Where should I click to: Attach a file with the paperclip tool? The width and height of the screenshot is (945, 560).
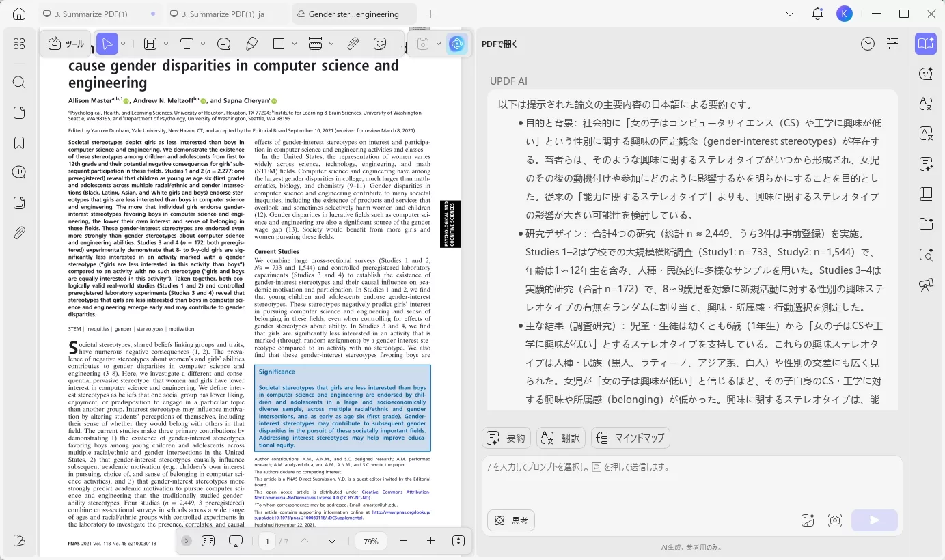[x=353, y=43]
